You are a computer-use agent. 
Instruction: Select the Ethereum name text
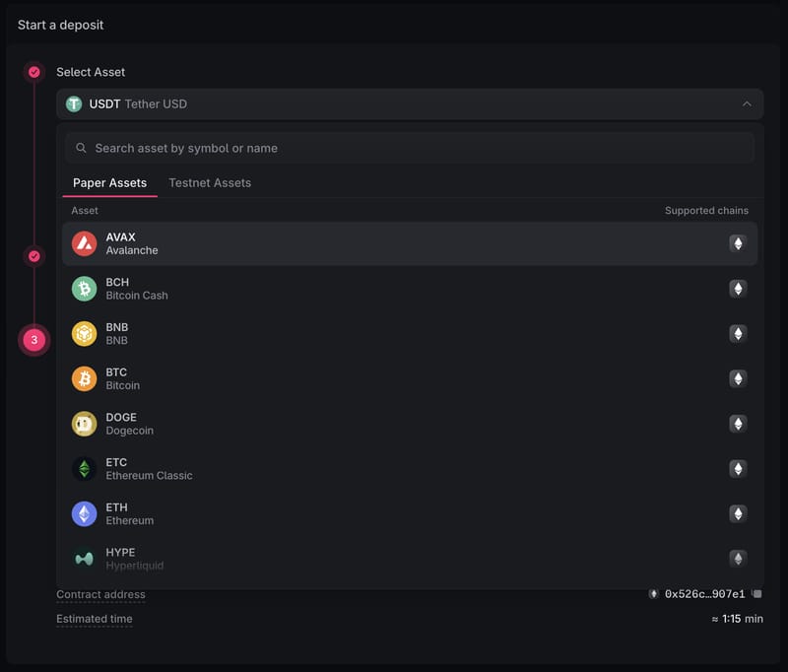130,520
